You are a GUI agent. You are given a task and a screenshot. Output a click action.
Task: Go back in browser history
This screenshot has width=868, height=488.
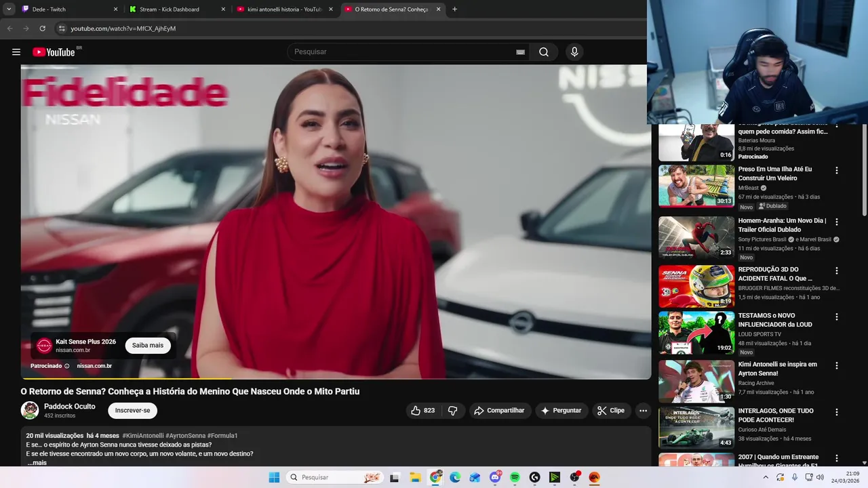(x=9, y=28)
